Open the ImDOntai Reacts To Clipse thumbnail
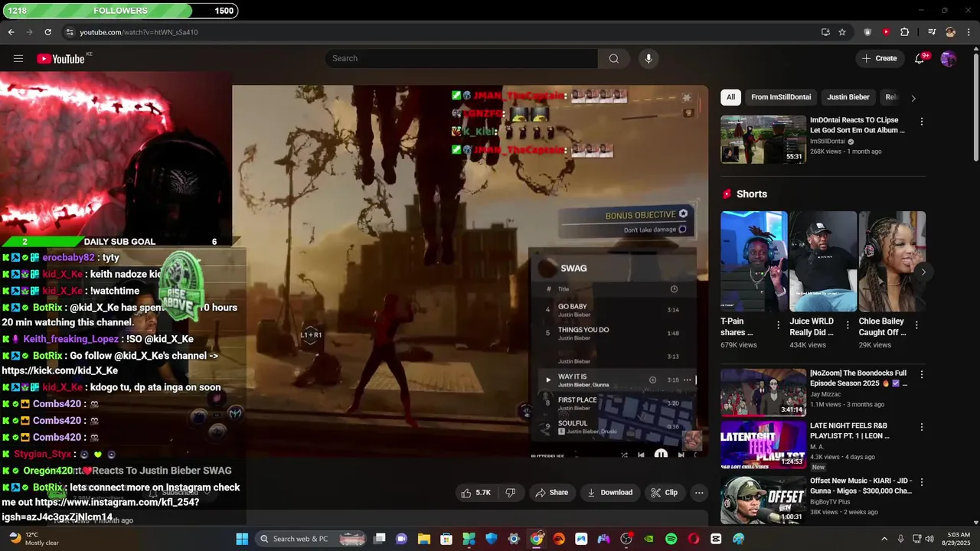Screen dimensions: 980x551 click(763, 139)
